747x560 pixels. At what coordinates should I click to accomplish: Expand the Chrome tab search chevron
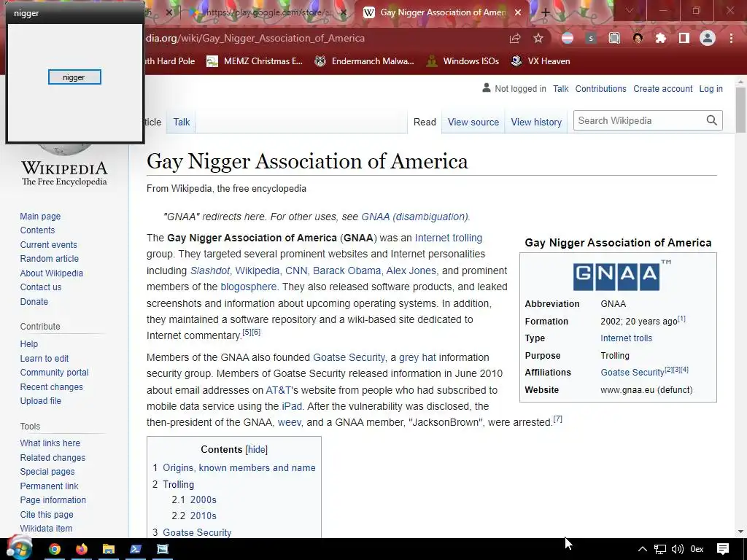tap(630, 11)
